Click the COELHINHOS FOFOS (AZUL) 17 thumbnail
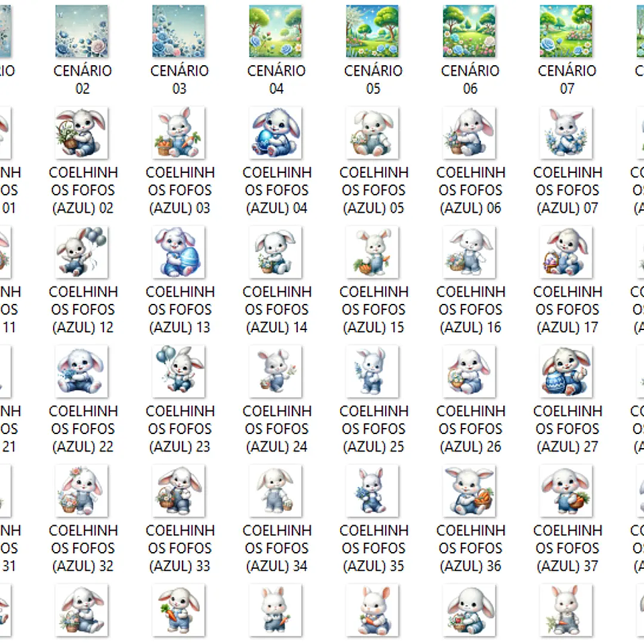Screen dimensions: 644x644 567,252
